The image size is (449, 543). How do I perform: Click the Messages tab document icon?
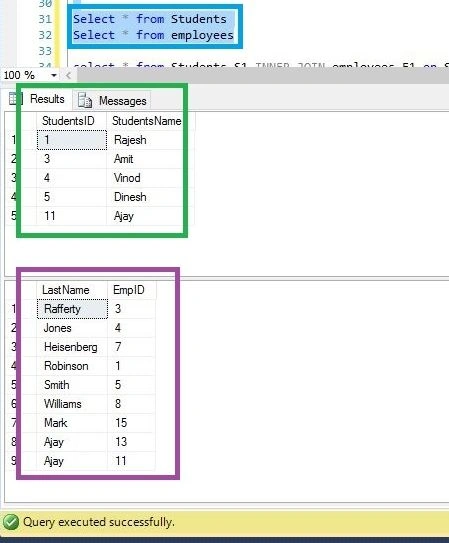tap(85, 100)
